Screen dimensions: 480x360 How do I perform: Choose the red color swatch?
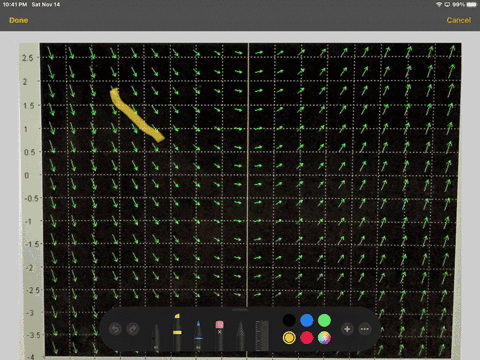tap(307, 338)
